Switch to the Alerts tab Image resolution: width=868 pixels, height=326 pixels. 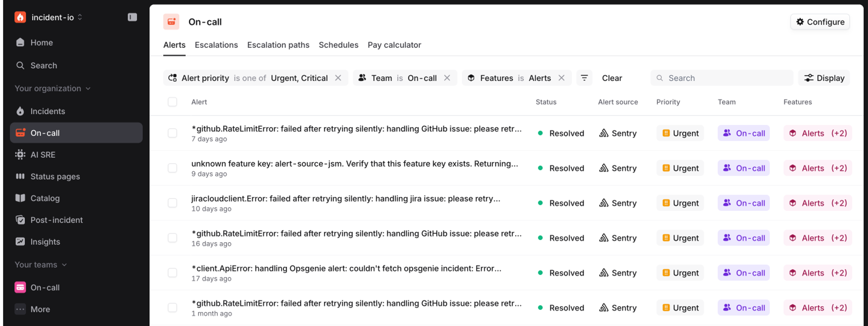pyautogui.click(x=174, y=45)
